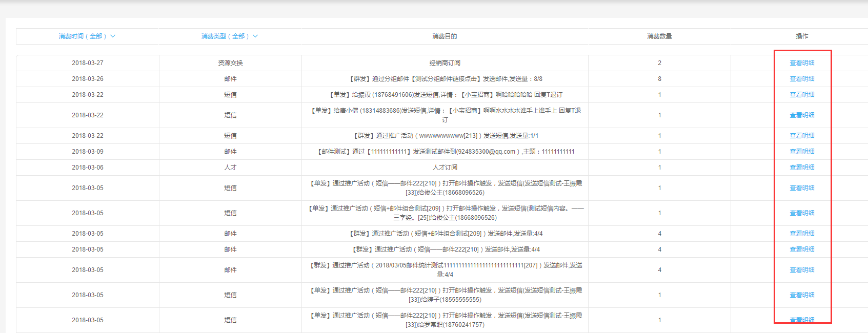Click the 消费目的 column header
The height and width of the screenshot is (333, 868).
(445, 36)
